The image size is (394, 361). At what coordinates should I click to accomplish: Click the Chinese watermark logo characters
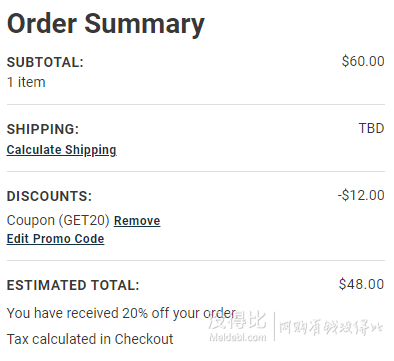tap(237, 321)
